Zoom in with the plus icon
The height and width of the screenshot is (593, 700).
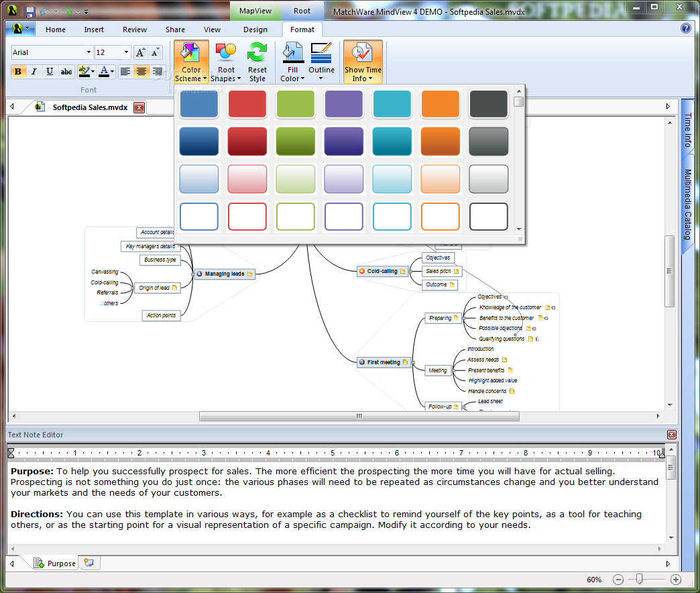click(676, 580)
